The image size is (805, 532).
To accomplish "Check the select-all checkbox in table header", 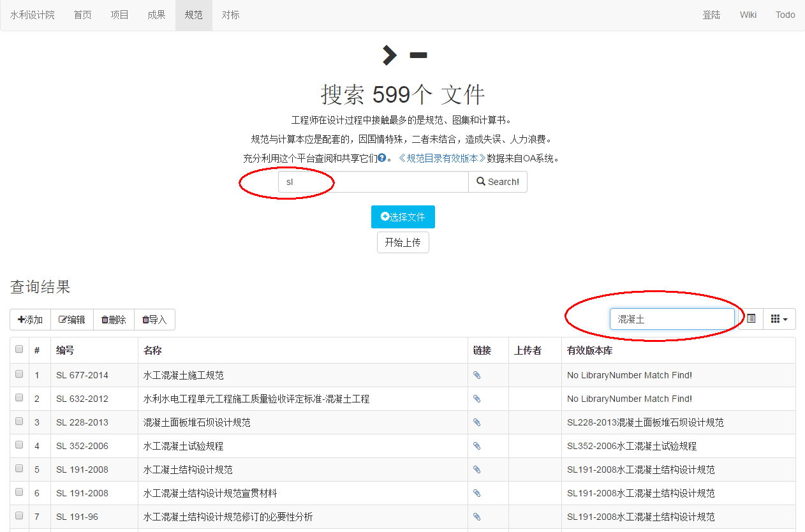I will (x=19, y=350).
